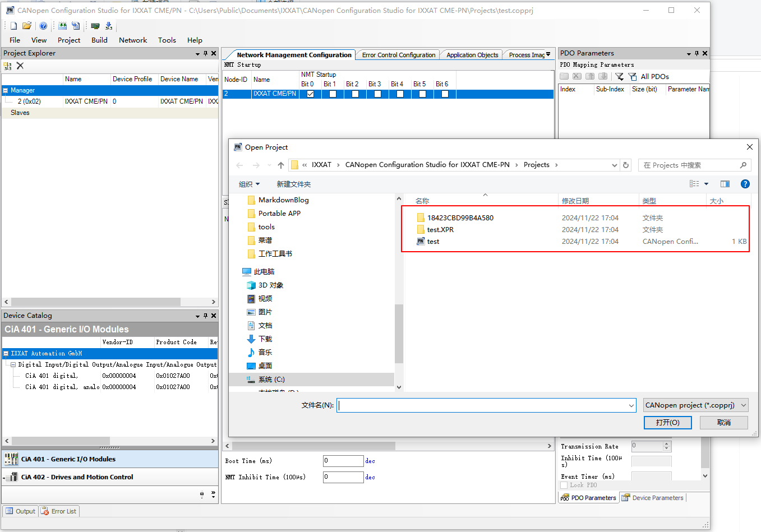Switch to Error Control Configuration tab
This screenshot has width=761, height=532.
(x=398, y=55)
